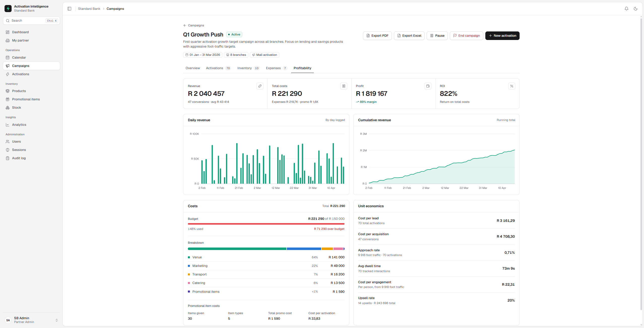Pause the campaign
This screenshot has height=328, width=644.
(x=437, y=36)
